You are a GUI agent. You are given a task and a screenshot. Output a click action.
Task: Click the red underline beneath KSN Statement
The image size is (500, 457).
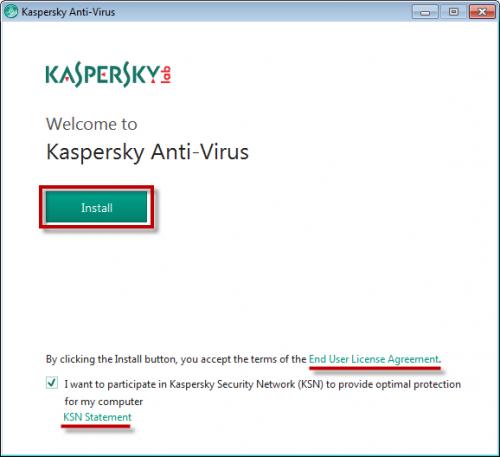coord(95,426)
